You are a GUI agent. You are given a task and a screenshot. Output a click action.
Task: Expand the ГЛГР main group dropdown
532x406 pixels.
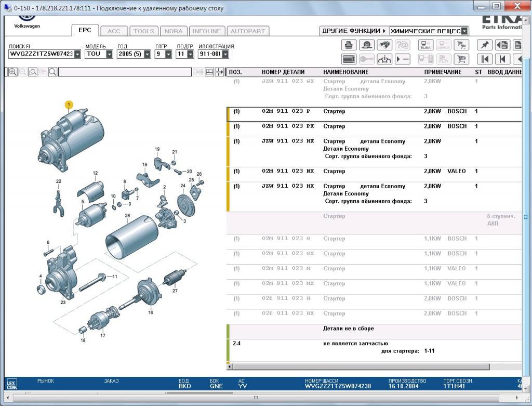pyautogui.click(x=168, y=54)
